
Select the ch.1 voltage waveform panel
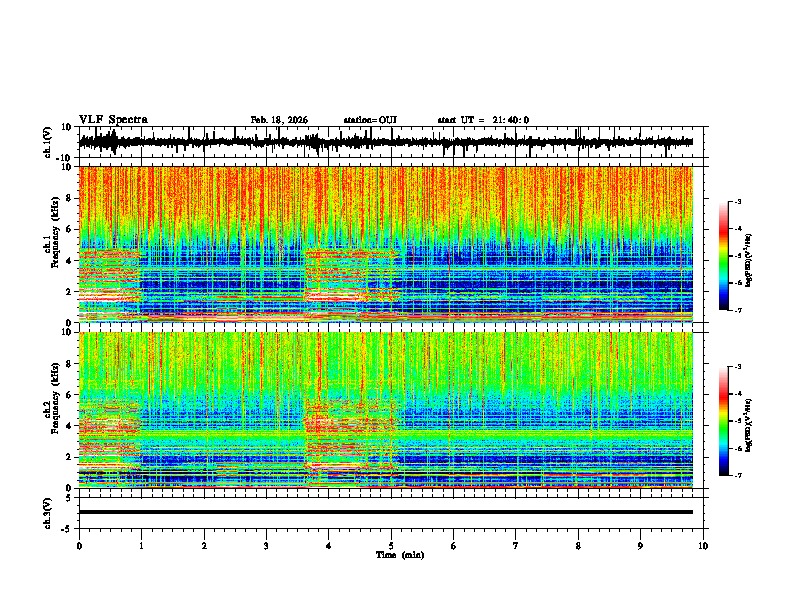[393, 142]
